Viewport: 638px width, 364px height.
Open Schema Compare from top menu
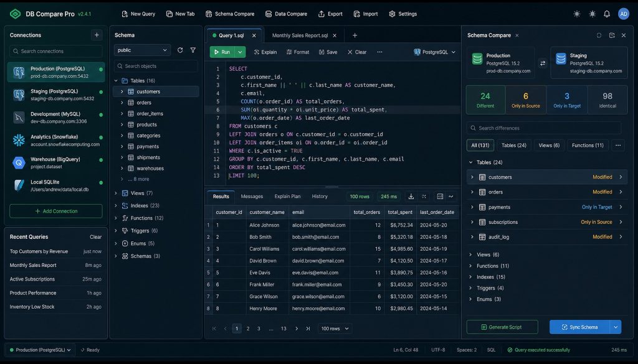(x=230, y=14)
